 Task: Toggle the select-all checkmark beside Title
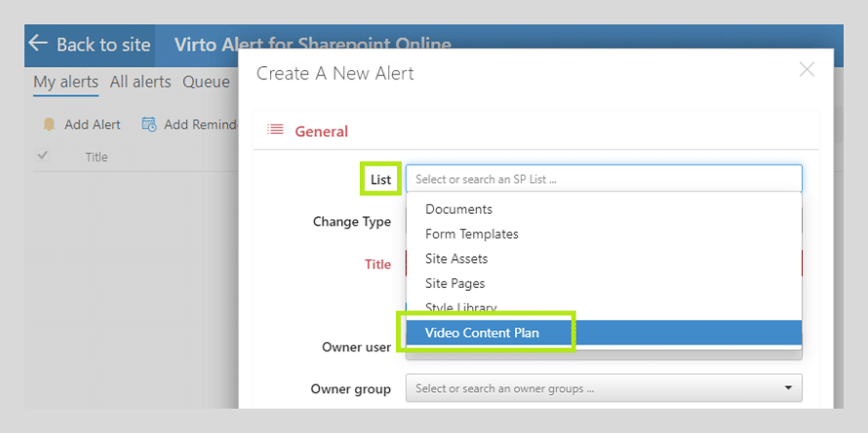(43, 156)
